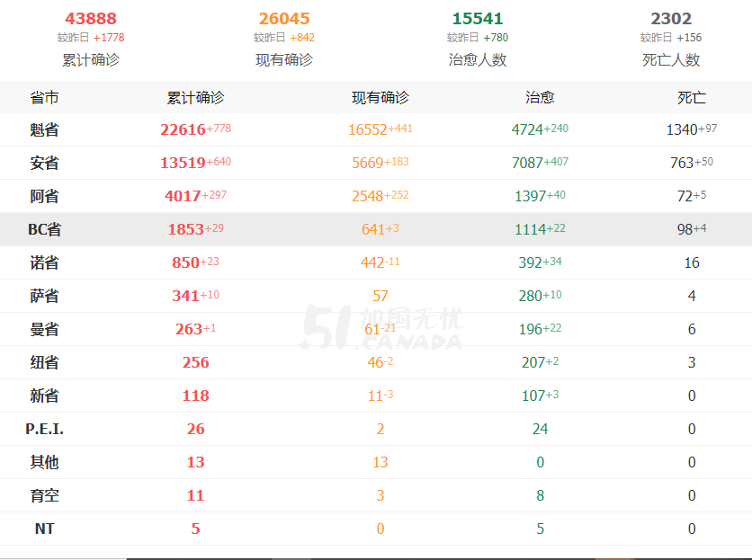Click the 死亡 column header
The image size is (752, 560).
(692, 98)
